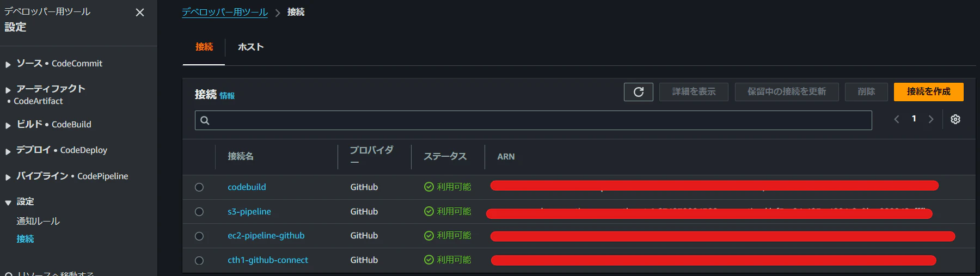Click status check icon for cth1-github-connect

429,260
